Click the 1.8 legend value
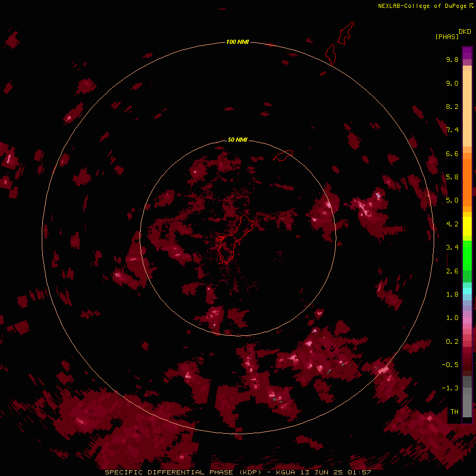Screen dimensions: 476x476 coord(452,295)
